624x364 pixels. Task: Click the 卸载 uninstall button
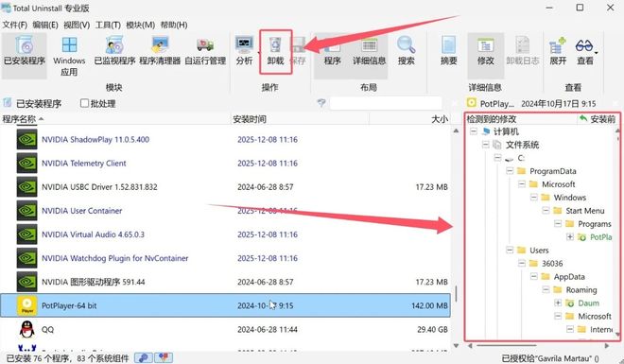point(275,51)
